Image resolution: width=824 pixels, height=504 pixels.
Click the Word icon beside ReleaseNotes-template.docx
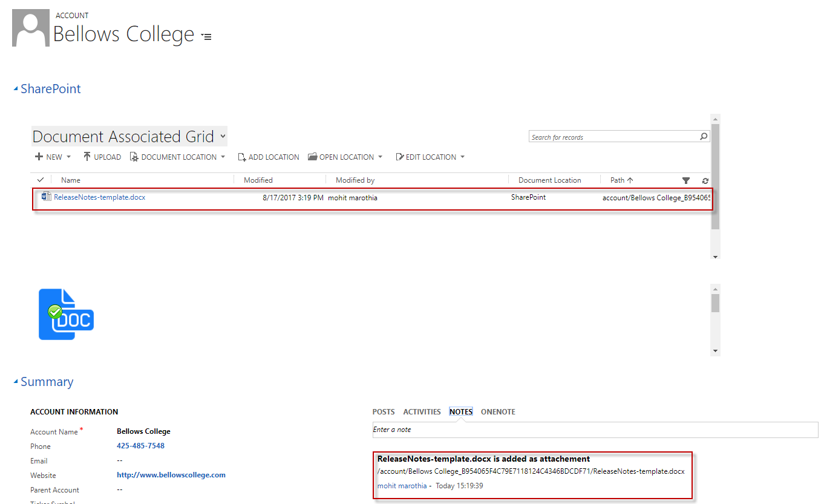click(x=46, y=197)
